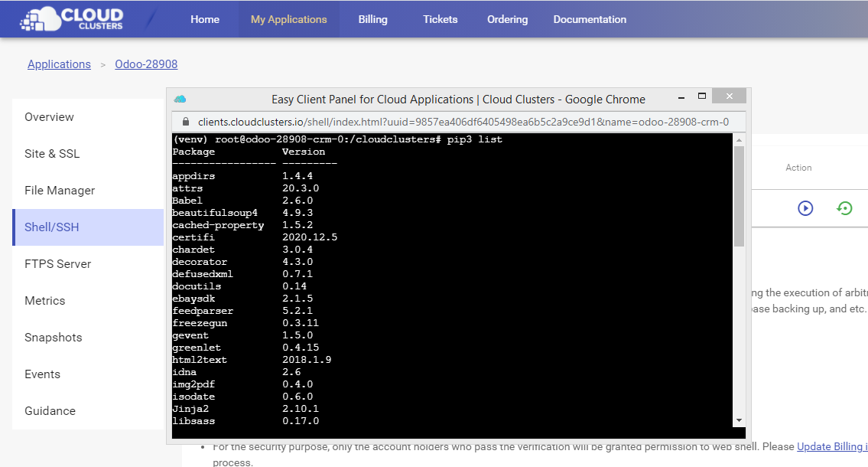The image size is (868, 467).
Task: Open the Billing page from the top bar
Action: [x=372, y=19]
